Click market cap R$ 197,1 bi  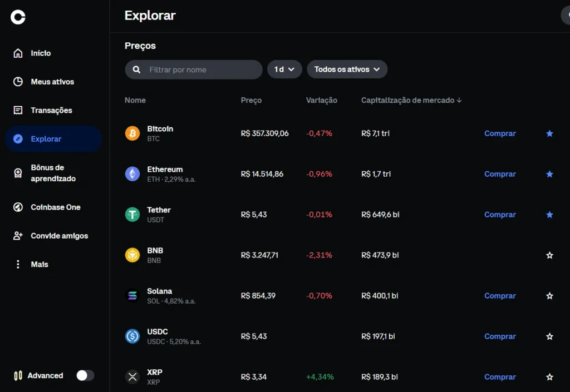point(378,336)
